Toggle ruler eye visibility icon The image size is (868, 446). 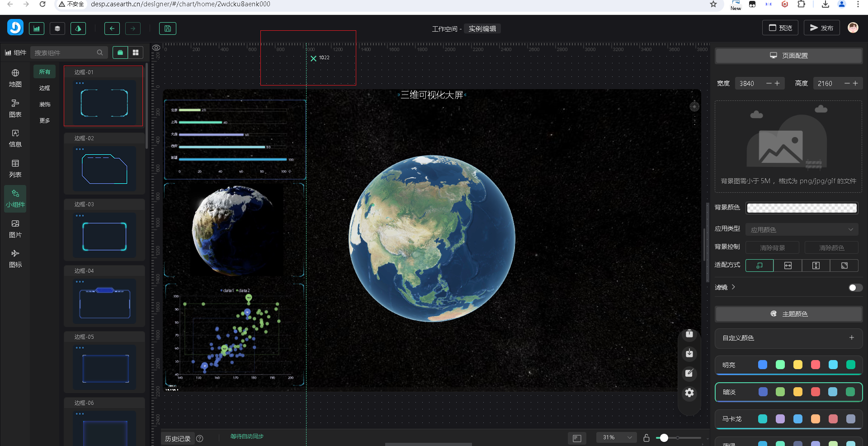point(156,48)
